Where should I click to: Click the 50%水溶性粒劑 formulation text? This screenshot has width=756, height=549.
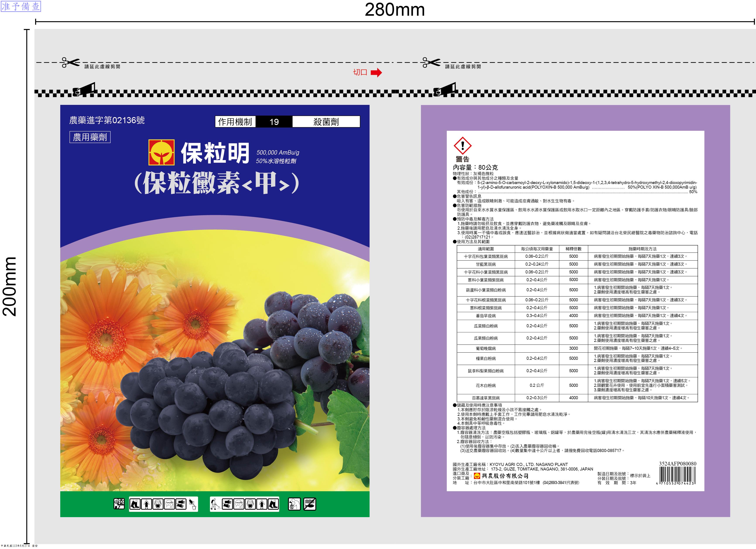click(276, 161)
